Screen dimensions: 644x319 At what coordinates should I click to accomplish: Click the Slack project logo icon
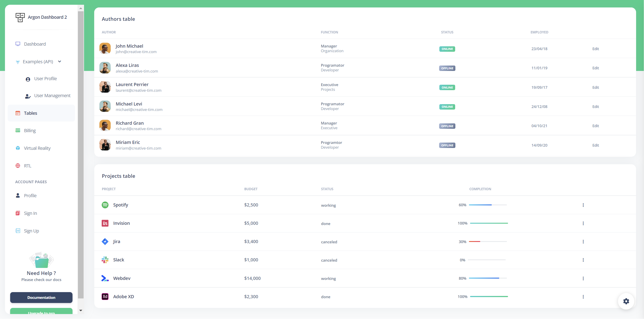point(105,260)
